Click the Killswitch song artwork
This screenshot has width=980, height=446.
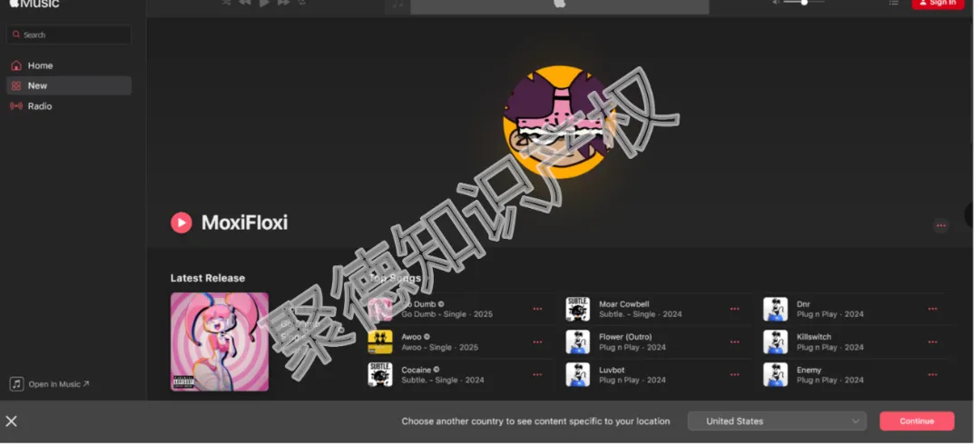click(x=775, y=342)
